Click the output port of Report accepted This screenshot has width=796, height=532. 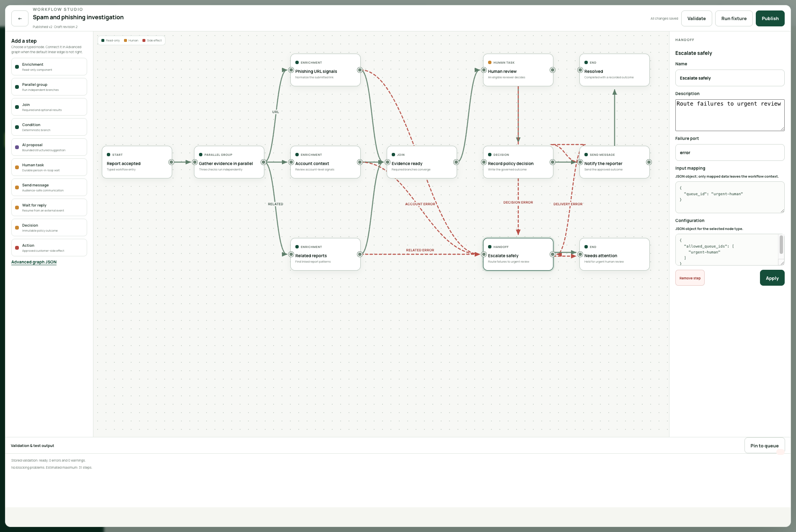point(171,162)
